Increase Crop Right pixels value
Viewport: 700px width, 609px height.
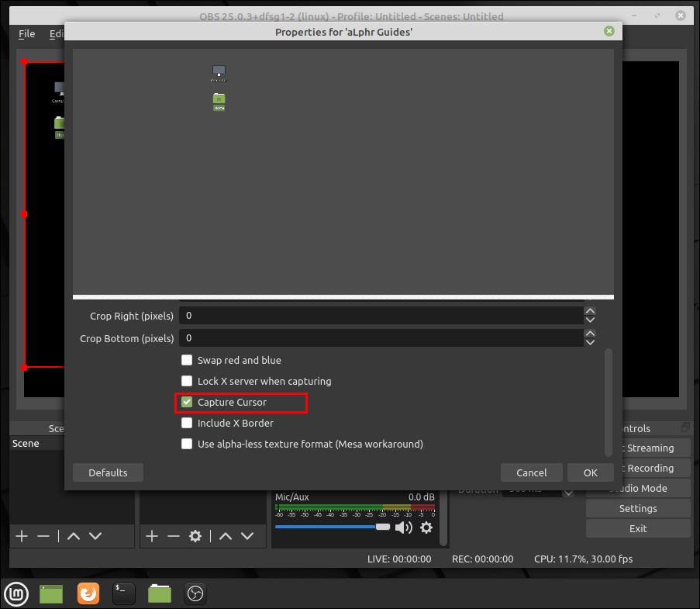pyautogui.click(x=590, y=311)
